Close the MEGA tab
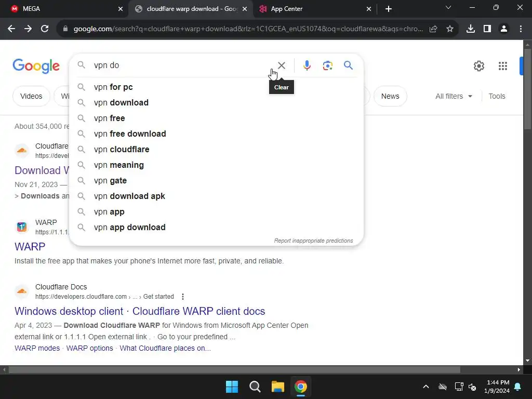The width and height of the screenshot is (532, 399). tap(121, 9)
